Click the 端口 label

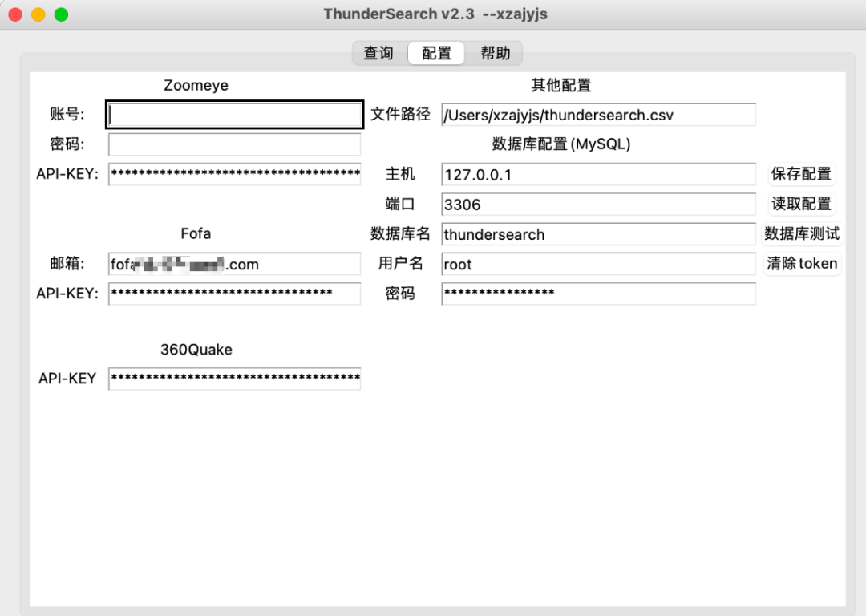point(400,204)
